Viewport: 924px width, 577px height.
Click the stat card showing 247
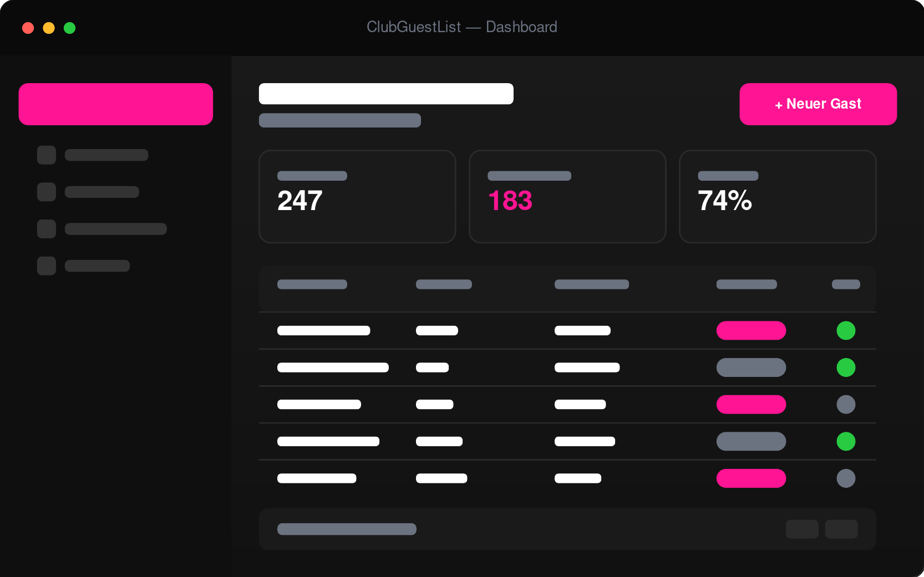point(357,196)
